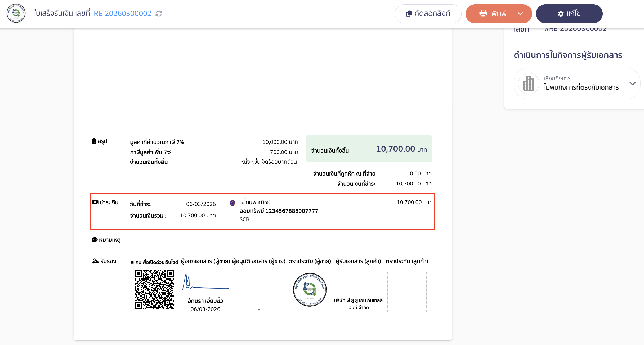644x345 pixels.
Task: Click the QR code image
Action: [154, 290]
